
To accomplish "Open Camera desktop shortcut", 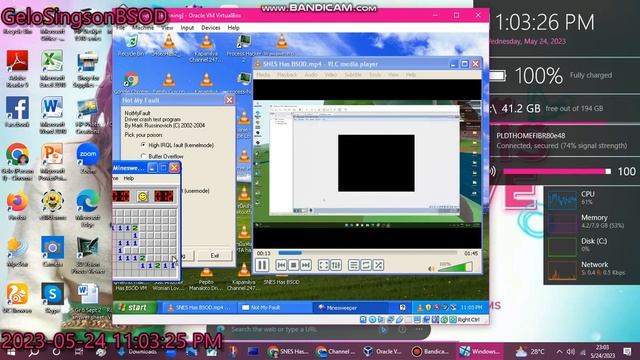I will (52, 251).
